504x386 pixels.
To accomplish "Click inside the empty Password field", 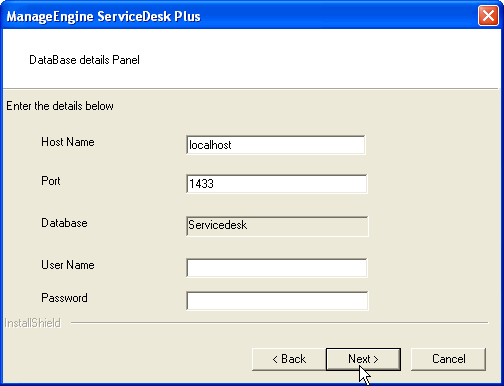I will (x=277, y=301).
